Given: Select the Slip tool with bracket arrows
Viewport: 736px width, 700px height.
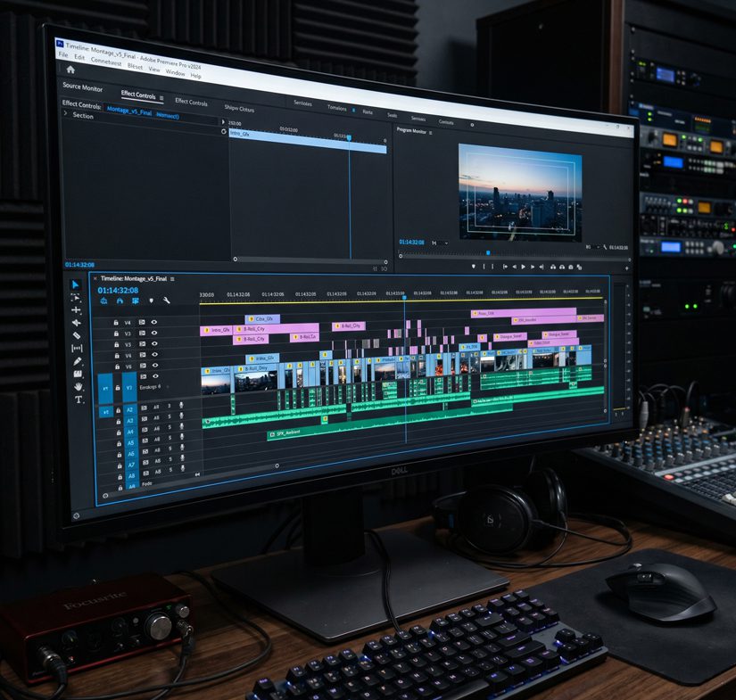Looking at the screenshot, I should (77, 348).
